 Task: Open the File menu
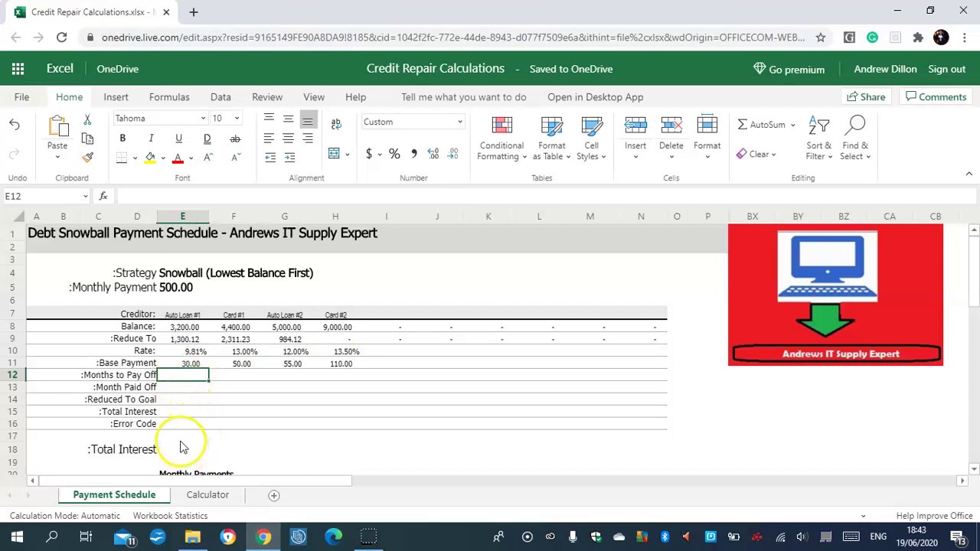pyautogui.click(x=21, y=97)
